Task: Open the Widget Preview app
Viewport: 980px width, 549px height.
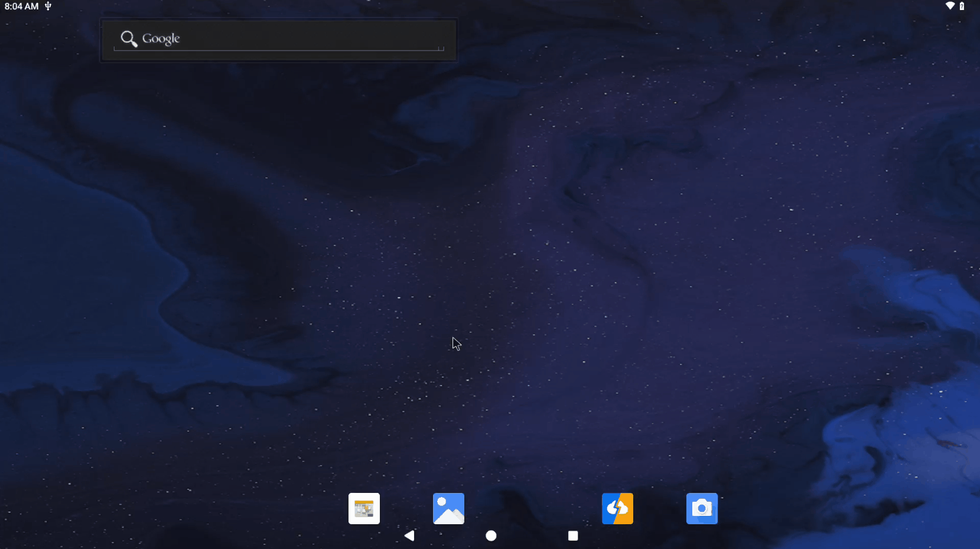Action: 364,508
